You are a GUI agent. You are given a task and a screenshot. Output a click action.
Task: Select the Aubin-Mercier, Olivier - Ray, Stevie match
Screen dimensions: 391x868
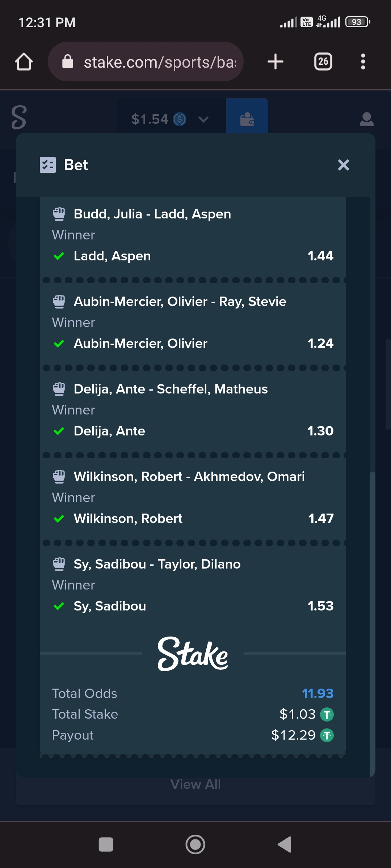click(180, 302)
